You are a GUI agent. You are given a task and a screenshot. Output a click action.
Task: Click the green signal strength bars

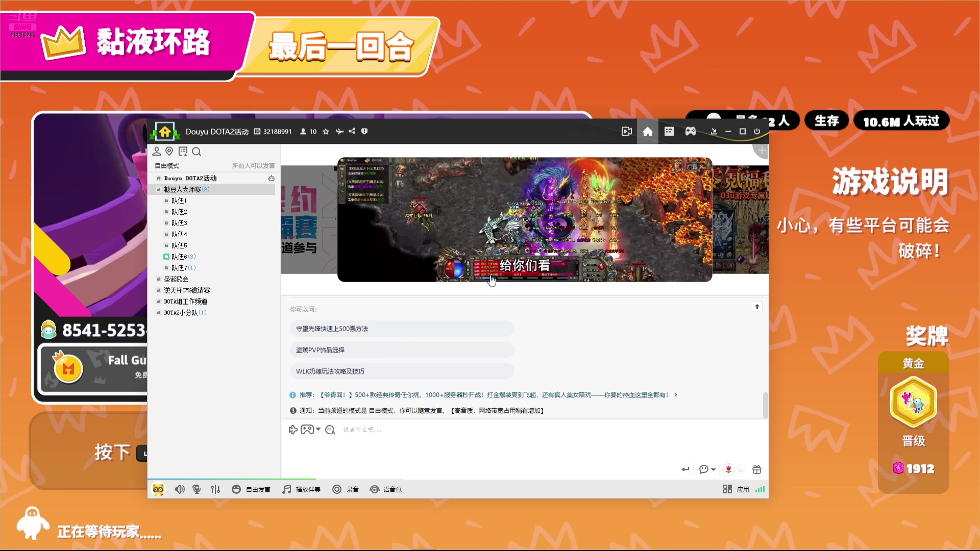point(760,489)
